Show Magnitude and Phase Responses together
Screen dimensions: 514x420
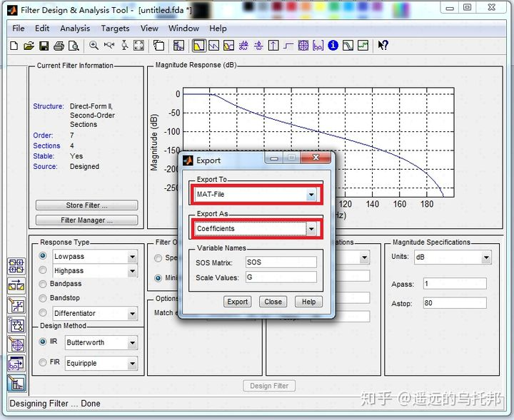(x=228, y=46)
